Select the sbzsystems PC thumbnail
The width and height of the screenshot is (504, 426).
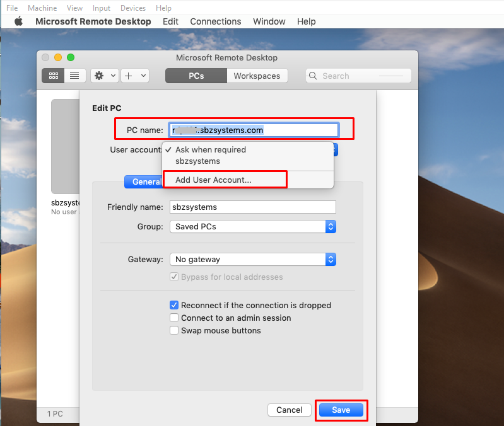click(65, 146)
